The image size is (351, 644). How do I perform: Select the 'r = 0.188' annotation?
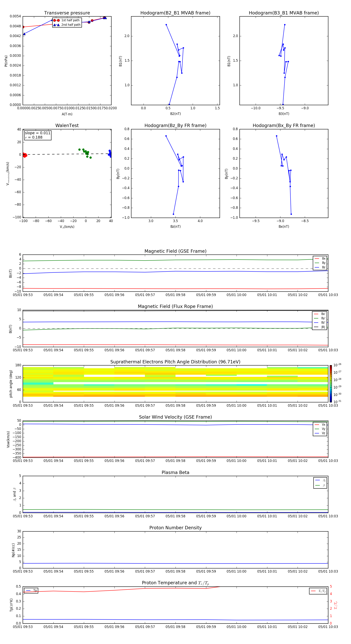[34, 137]
